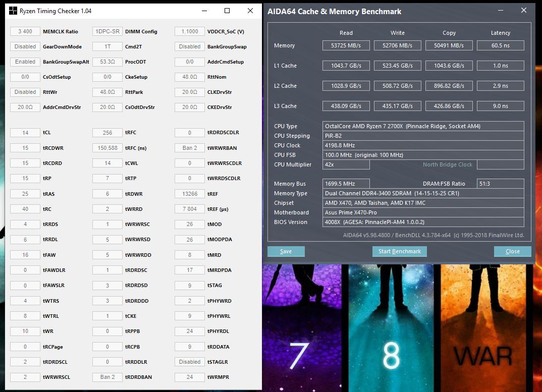Click the CPU Clock value 4198.8 MHz
542x392 pixels.
point(423,145)
